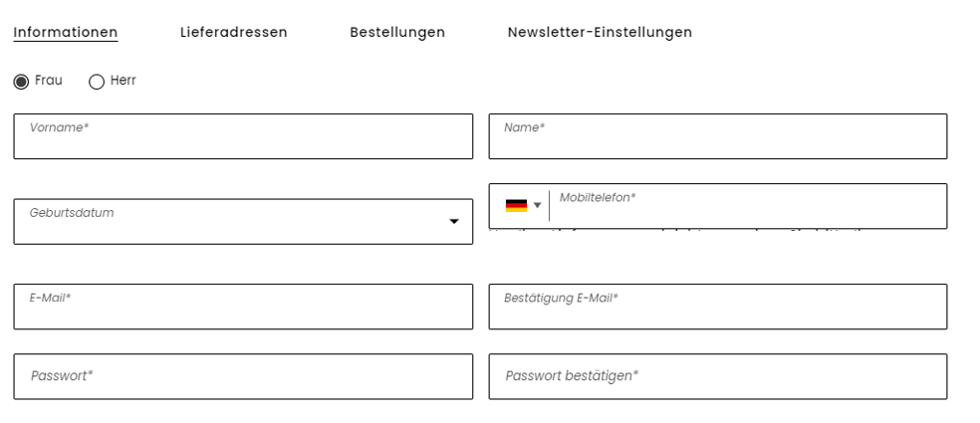Click the partially hidden hint text under Mobiltelefon
Viewport: 980px width, 423px height.
pyautogui.click(x=678, y=231)
